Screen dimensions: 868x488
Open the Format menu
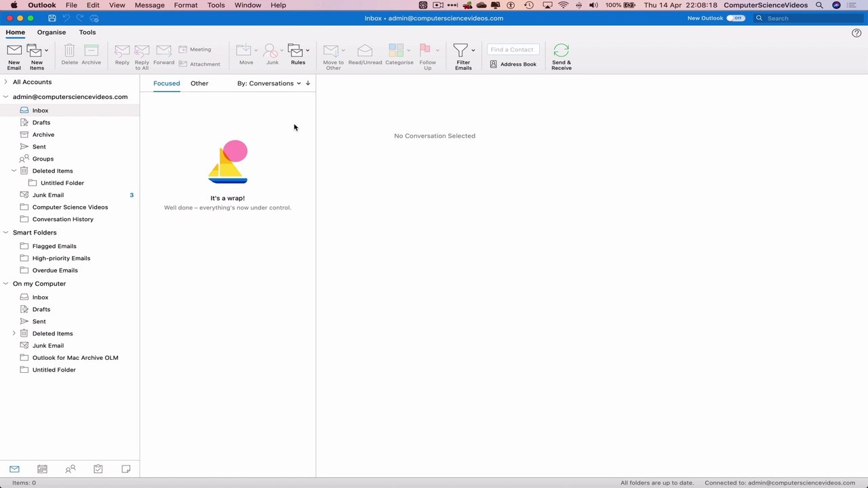pyautogui.click(x=186, y=5)
